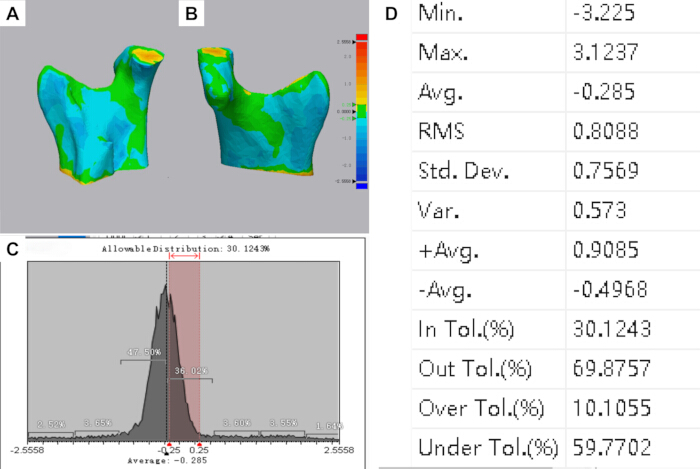Select the RMS row label
The width and height of the screenshot is (700, 469).
pyautogui.click(x=441, y=131)
